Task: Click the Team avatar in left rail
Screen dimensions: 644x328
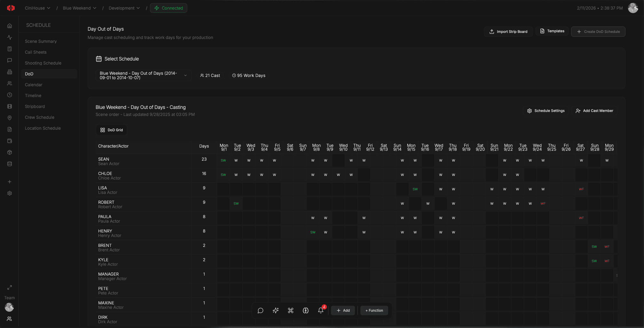Action: tap(9, 307)
